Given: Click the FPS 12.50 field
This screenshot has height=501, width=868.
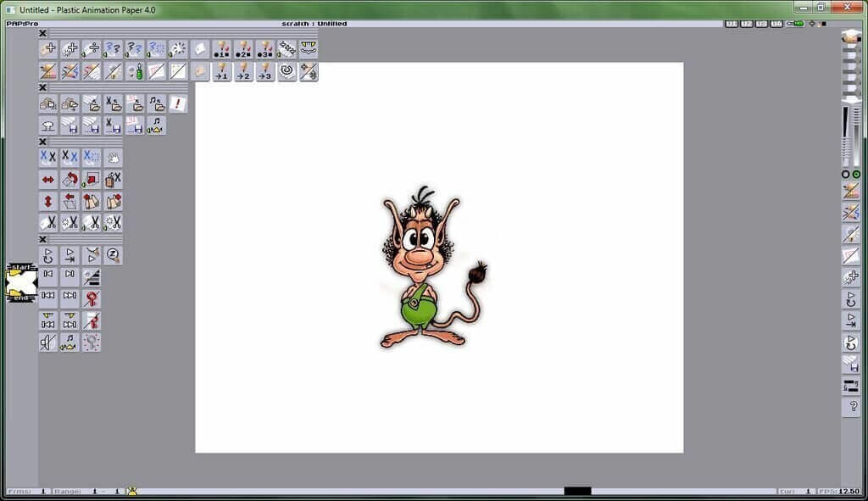Looking at the screenshot, I should click(839, 492).
